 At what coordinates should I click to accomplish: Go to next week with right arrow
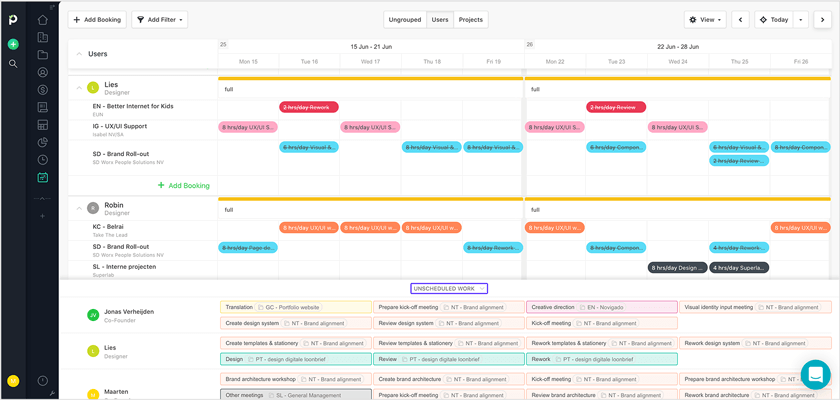(x=822, y=20)
